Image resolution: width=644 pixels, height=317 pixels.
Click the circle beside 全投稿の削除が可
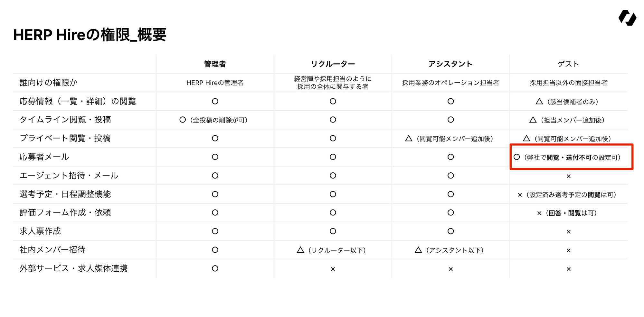pyautogui.click(x=183, y=120)
